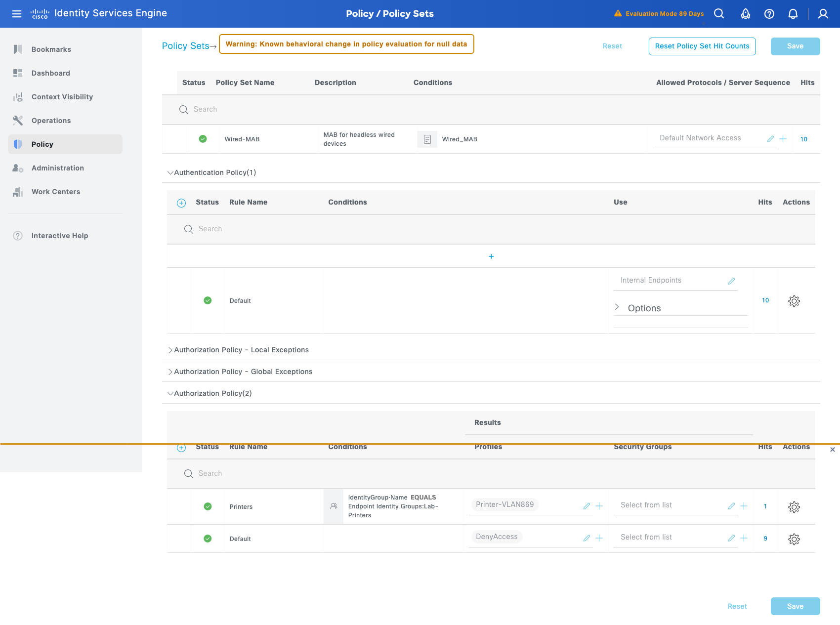Open the gear actions for the Default authentication rule
840x625 pixels.
[794, 301]
